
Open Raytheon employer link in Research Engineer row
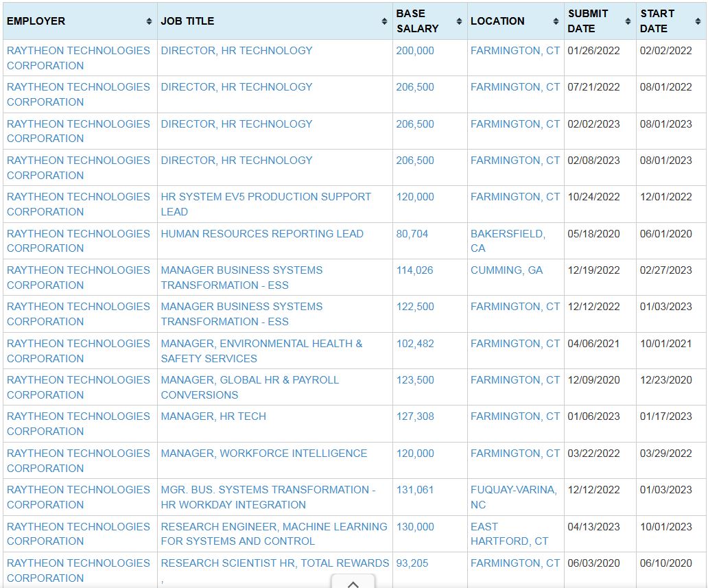[78, 534]
